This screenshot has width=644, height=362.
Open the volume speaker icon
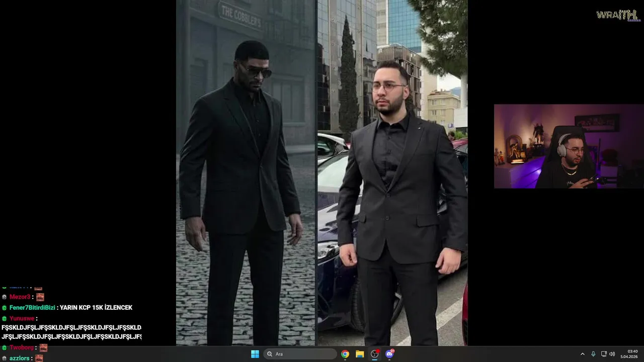click(x=612, y=354)
